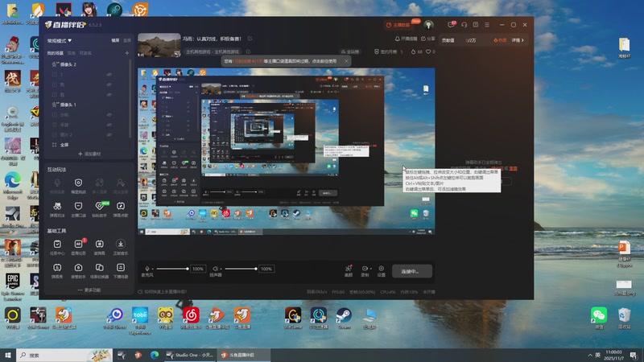Viewport: 644px width, 362px height.
Task: Click the microphone 100% value box
Action: tap(198, 269)
